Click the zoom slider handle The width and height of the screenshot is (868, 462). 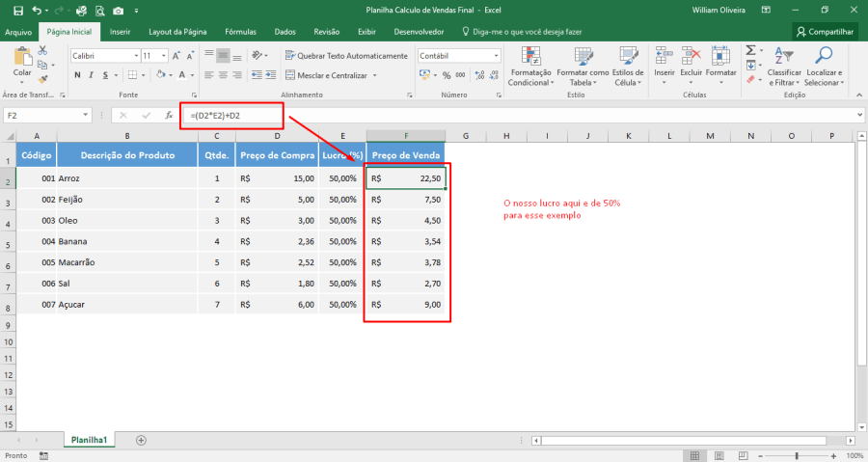pyautogui.click(x=798, y=456)
